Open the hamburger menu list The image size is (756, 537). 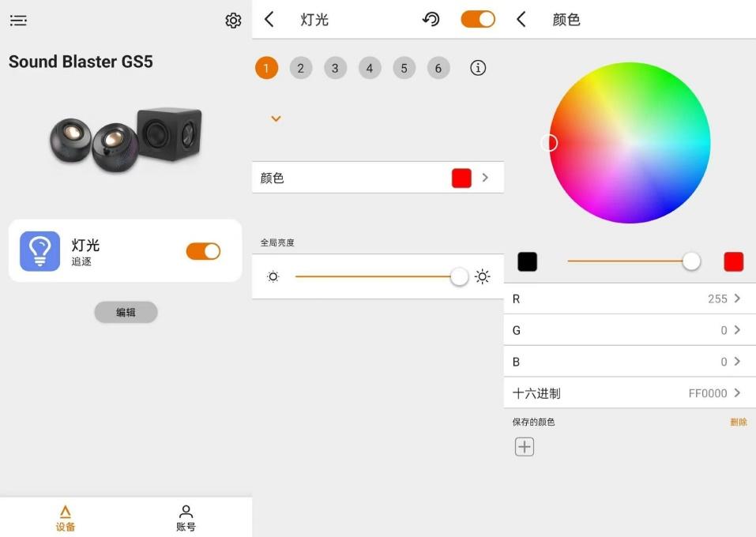[18, 20]
